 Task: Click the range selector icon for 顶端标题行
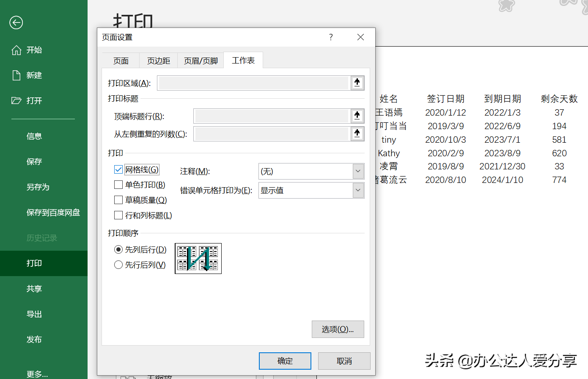357,116
